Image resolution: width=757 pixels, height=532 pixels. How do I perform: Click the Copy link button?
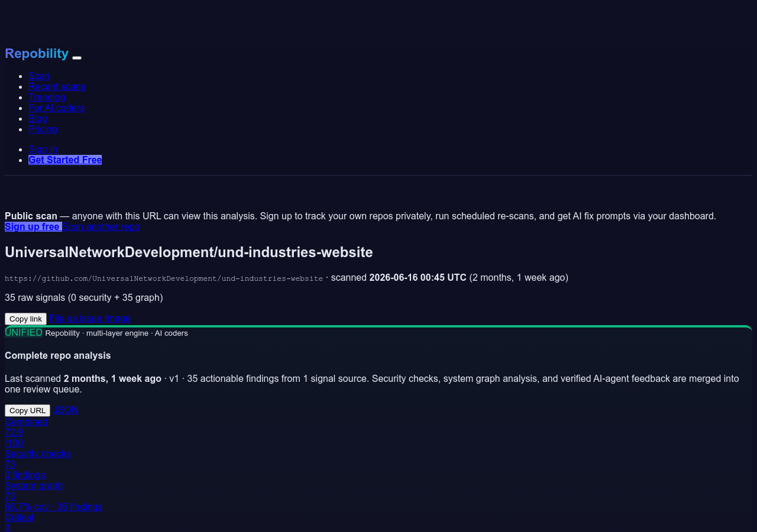tap(25, 319)
